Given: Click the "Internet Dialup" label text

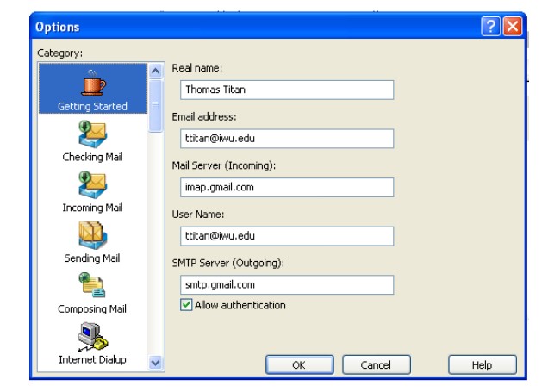Looking at the screenshot, I should 92,359.
